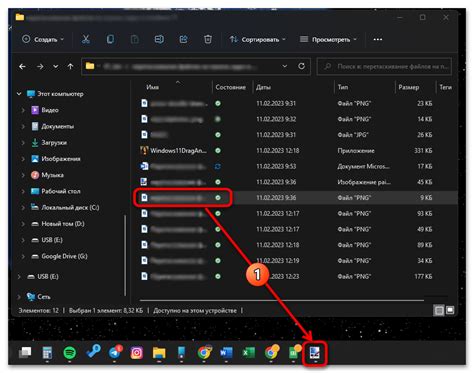The image size is (474, 373).
Task: Open the three-dots more options menu
Action: pos(378,39)
